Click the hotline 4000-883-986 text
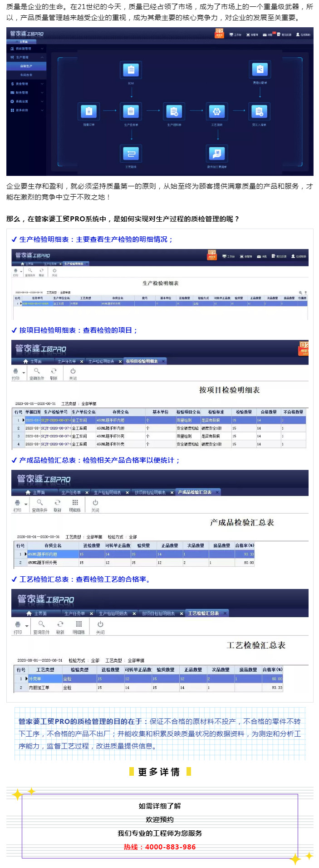The width and height of the screenshot is (319, 868). tap(170, 847)
